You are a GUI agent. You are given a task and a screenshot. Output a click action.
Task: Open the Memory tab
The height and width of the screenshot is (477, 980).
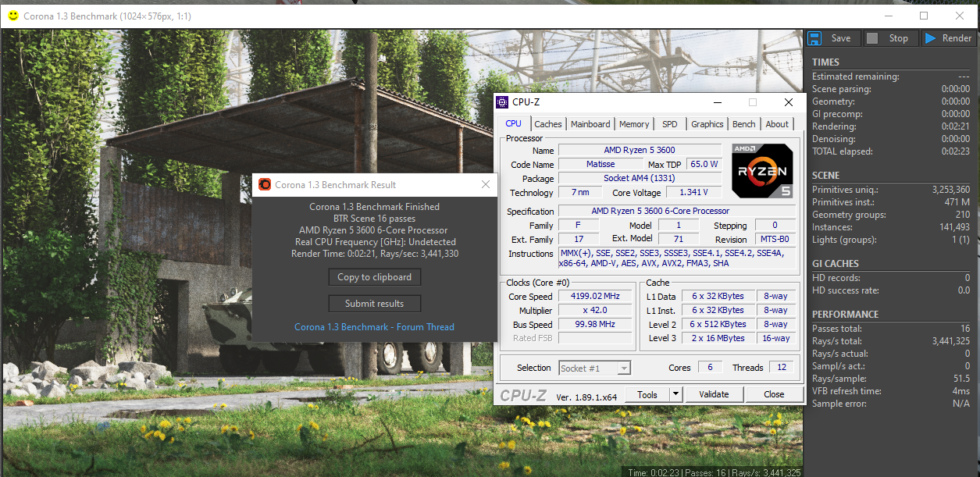coord(634,124)
